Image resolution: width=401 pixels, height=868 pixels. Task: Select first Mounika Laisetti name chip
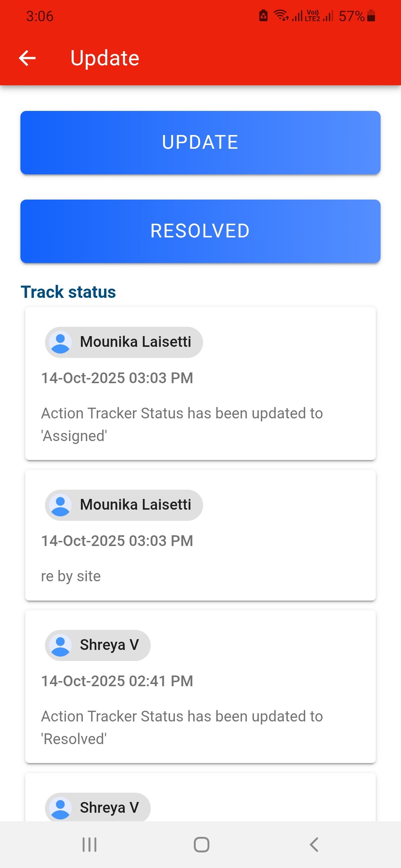(124, 342)
